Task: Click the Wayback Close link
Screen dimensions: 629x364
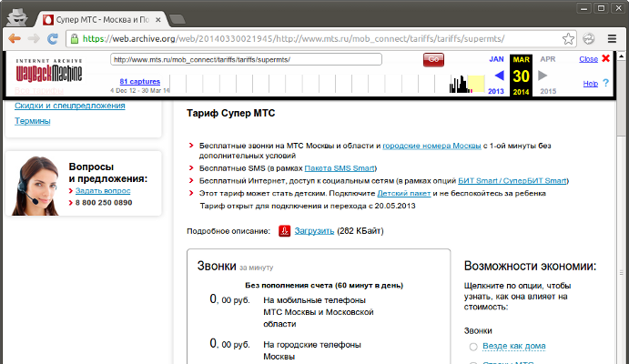Action: point(588,59)
